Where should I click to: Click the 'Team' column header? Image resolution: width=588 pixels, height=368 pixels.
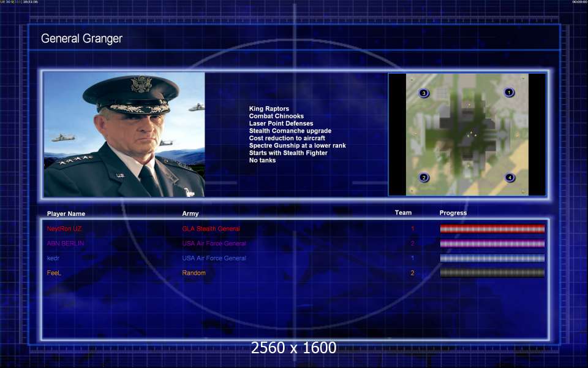pos(403,213)
